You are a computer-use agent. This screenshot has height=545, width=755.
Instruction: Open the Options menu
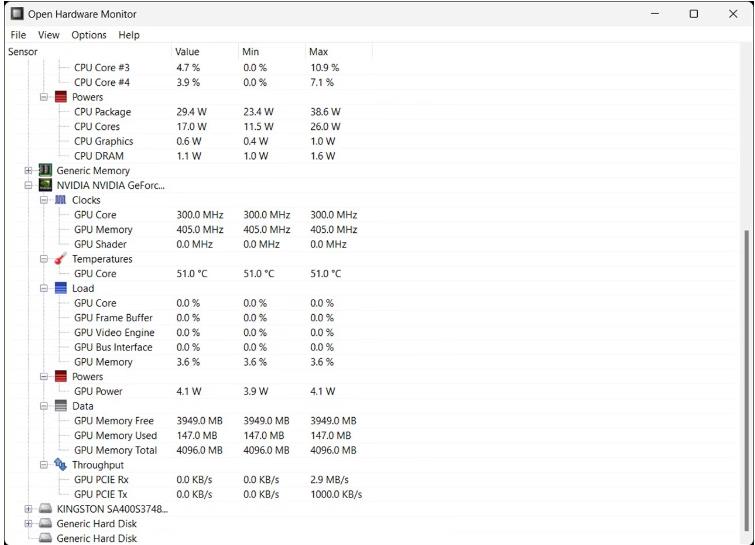click(89, 35)
